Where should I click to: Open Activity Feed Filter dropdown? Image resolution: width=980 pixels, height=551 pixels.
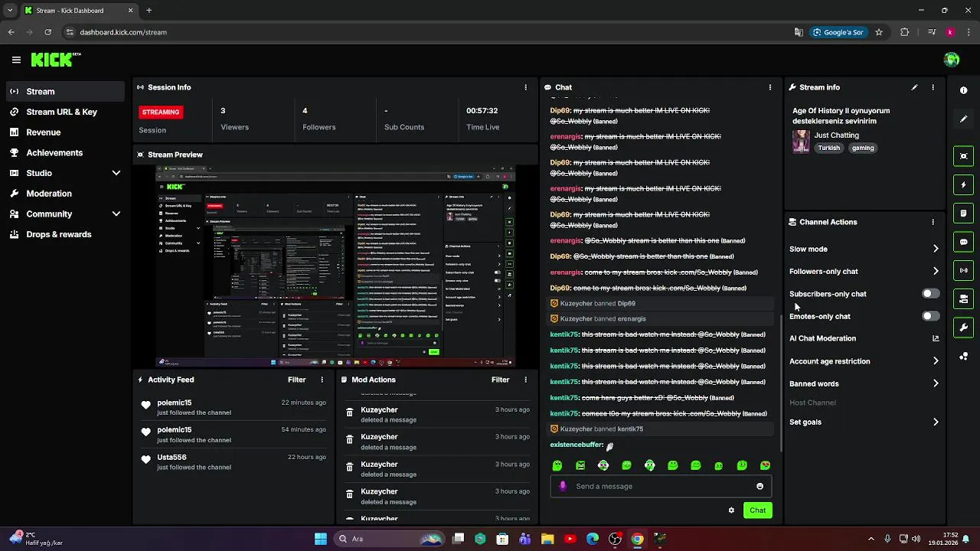(x=297, y=380)
